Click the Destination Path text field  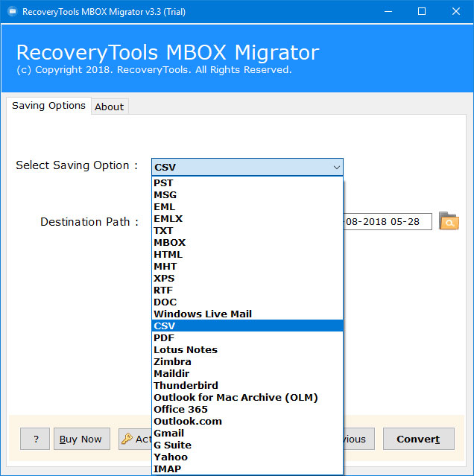(x=387, y=221)
